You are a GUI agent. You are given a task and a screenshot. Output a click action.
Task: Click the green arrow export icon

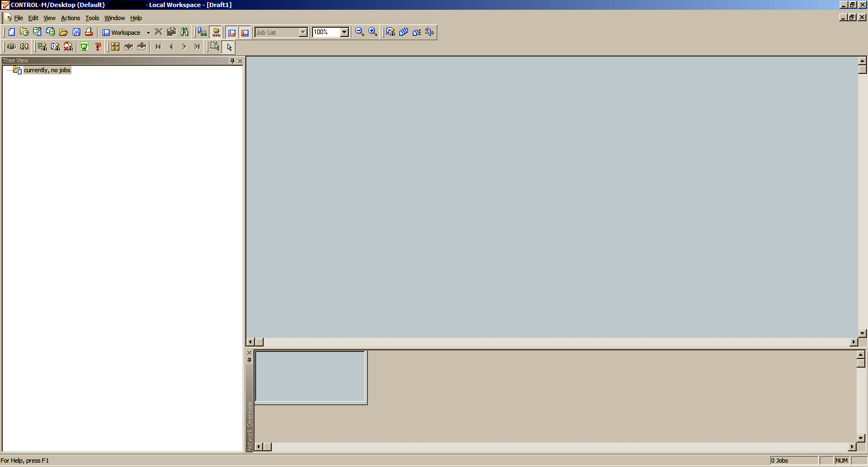pos(430,32)
